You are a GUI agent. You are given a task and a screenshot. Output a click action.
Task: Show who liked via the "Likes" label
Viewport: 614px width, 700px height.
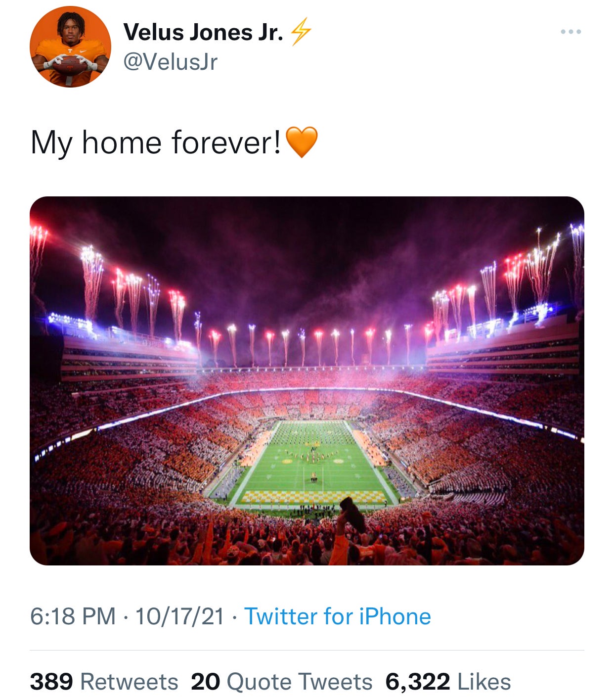point(484,682)
